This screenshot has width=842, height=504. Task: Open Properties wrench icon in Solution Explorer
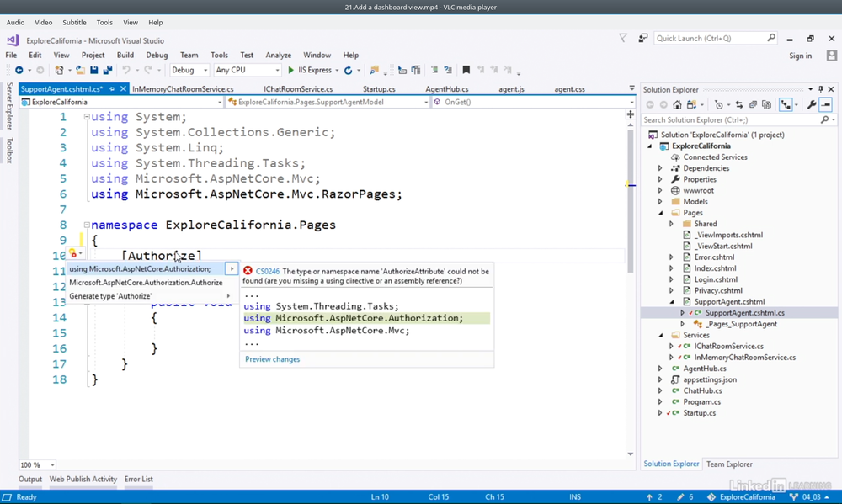[812, 105]
